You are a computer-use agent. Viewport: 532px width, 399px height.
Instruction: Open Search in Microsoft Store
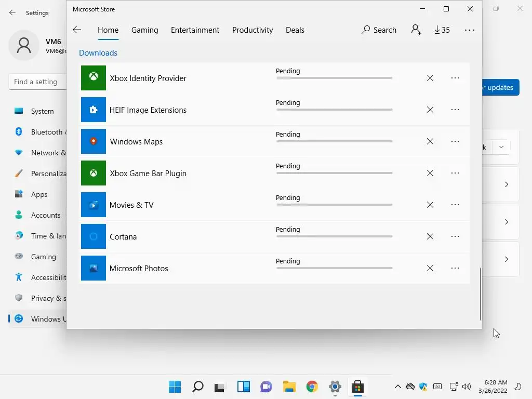(379, 30)
